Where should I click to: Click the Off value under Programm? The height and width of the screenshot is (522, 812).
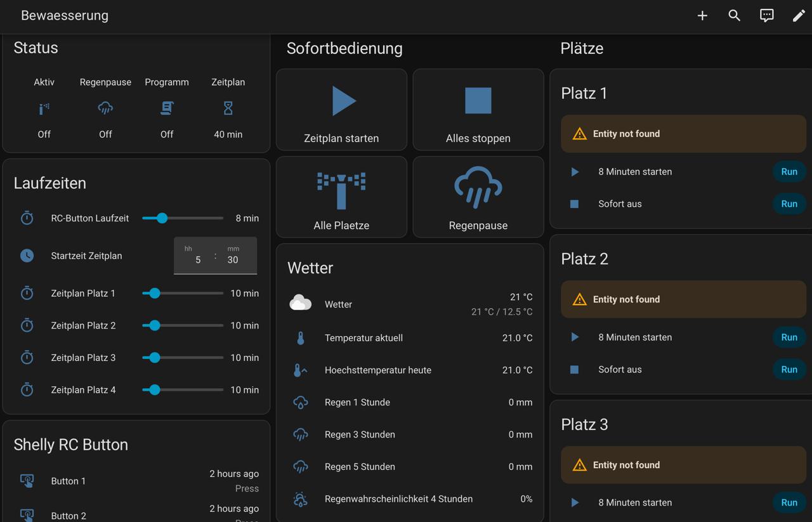(167, 134)
